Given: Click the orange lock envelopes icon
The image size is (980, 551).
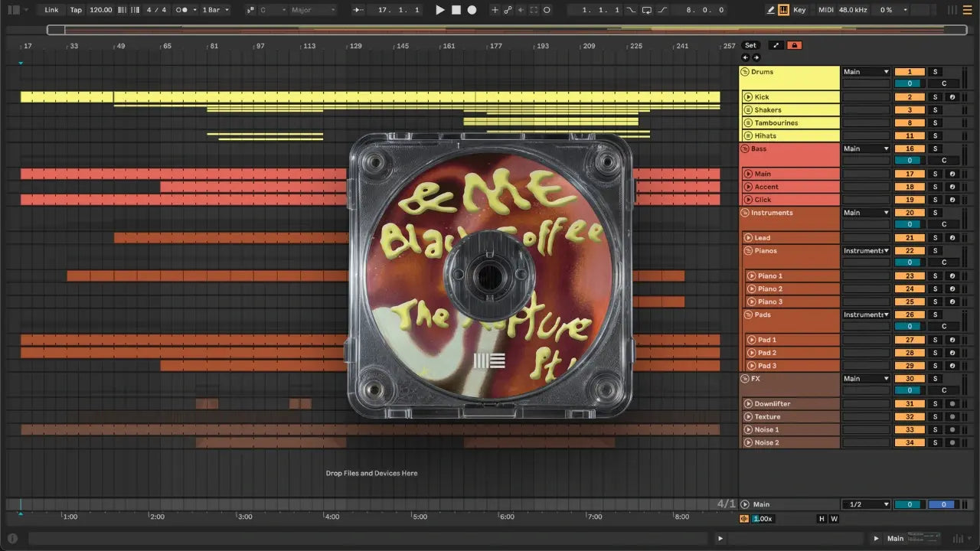Looking at the screenshot, I should 794,45.
